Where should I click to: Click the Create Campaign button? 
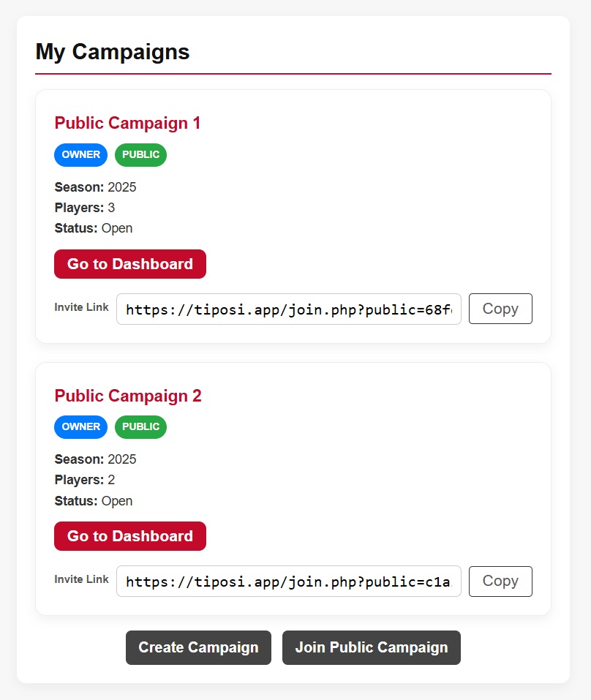coord(198,647)
